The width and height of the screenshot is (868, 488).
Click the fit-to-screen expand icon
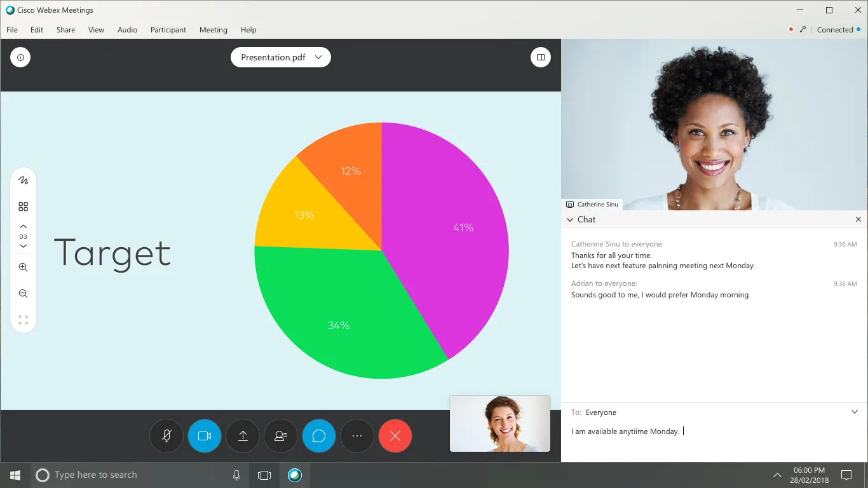24,320
